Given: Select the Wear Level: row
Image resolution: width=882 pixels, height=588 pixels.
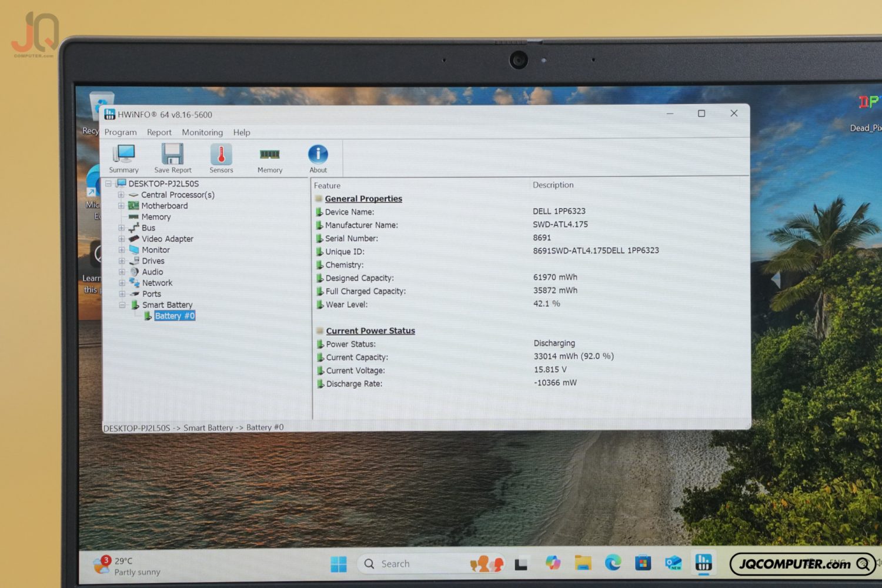Looking at the screenshot, I should (x=346, y=305).
